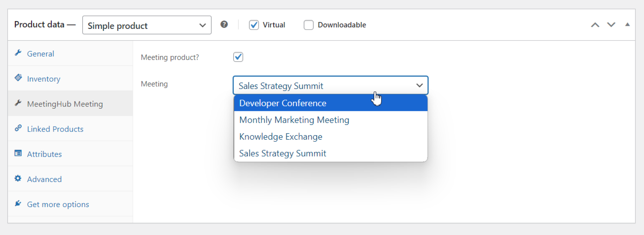Move the Product data panel down

611,25
